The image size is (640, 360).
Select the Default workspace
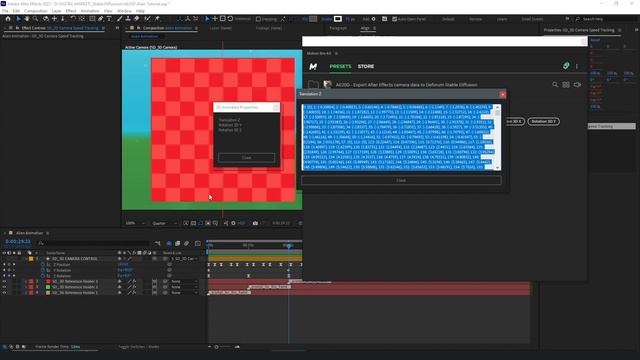448,19
